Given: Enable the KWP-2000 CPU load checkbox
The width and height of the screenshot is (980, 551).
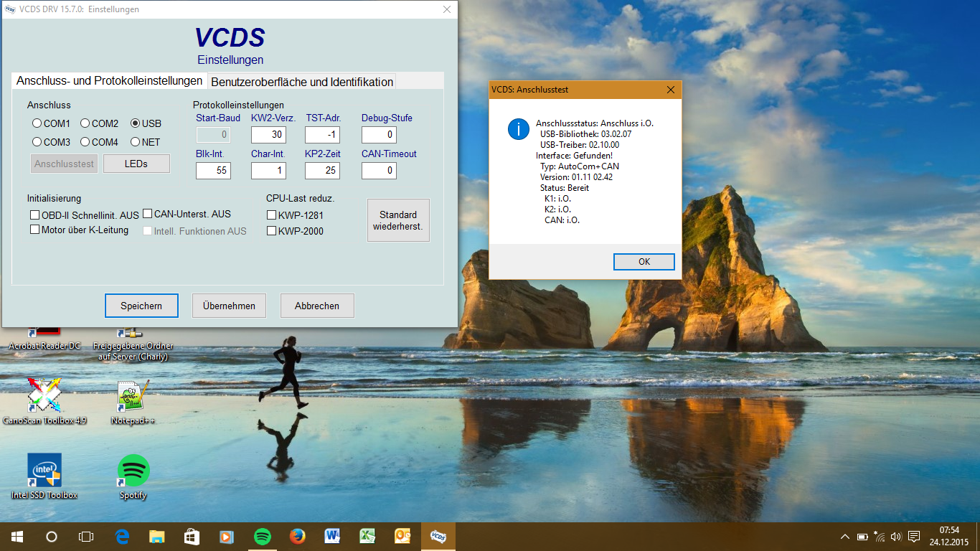Looking at the screenshot, I should [x=272, y=231].
